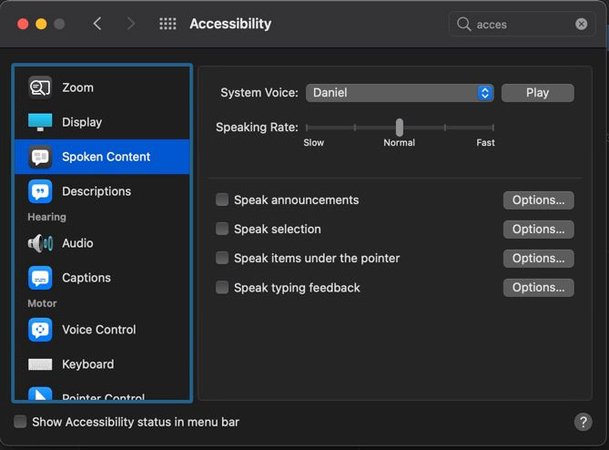Open Voice Control via its icon
The image size is (609, 450).
tap(40, 330)
